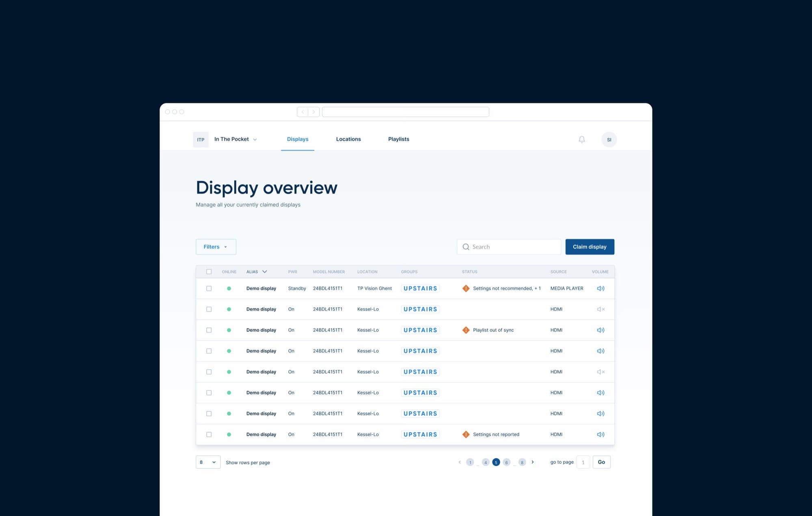Check the checkbox in the second table row
The height and width of the screenshot is (516, 812).
coord(209,309)
